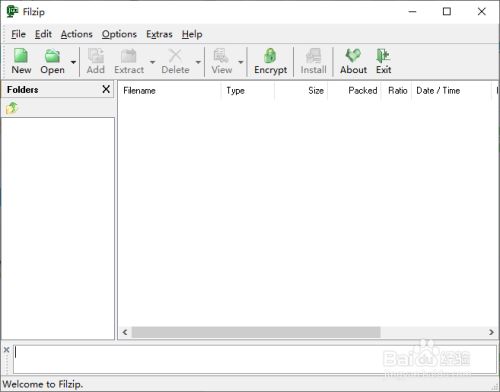Screen dimensions: 500x392
Task: Open the Options menu
Action: (119, 34)
